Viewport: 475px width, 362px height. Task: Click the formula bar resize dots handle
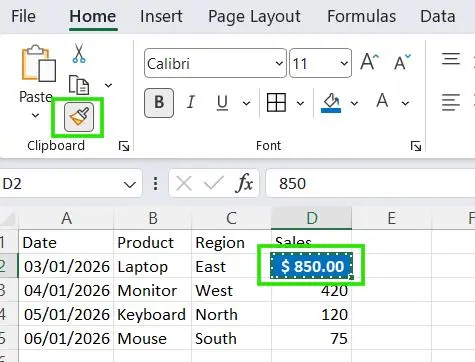(x=155, y=184)
